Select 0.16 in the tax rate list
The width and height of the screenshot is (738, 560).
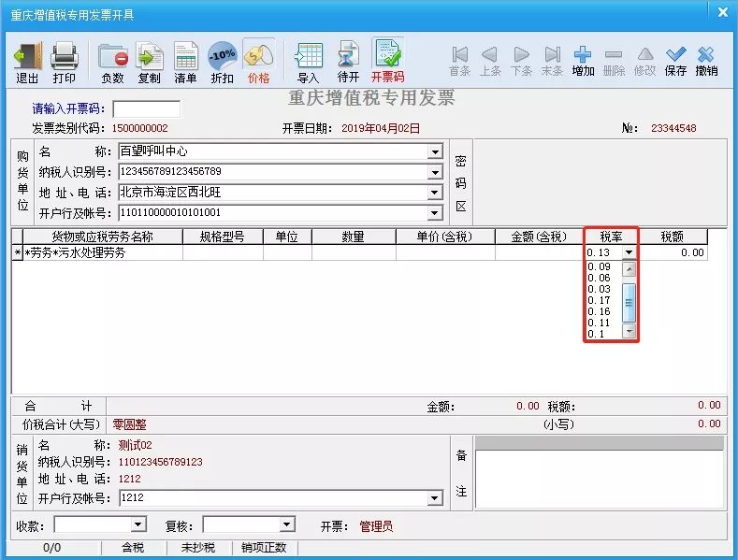pyautogui.click(x=599, y=311)
